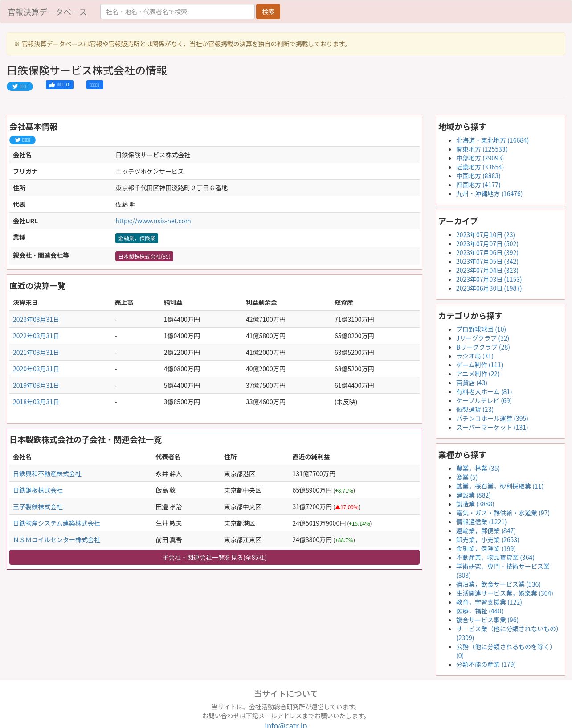Browse 近畿地方 (33654) region

(x=480, y=167)
